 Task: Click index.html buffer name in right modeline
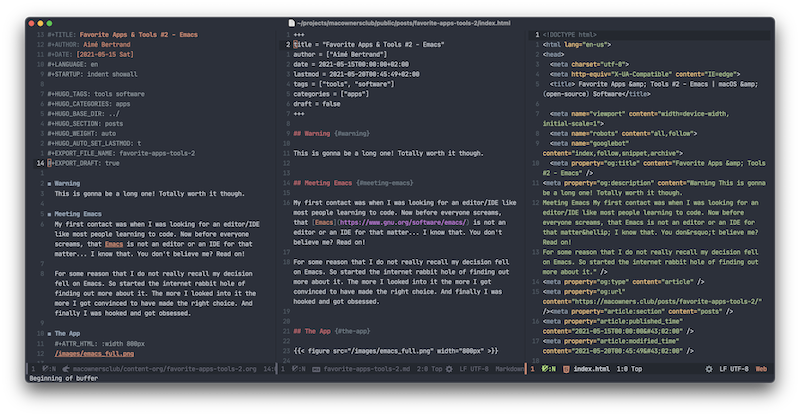591,369
